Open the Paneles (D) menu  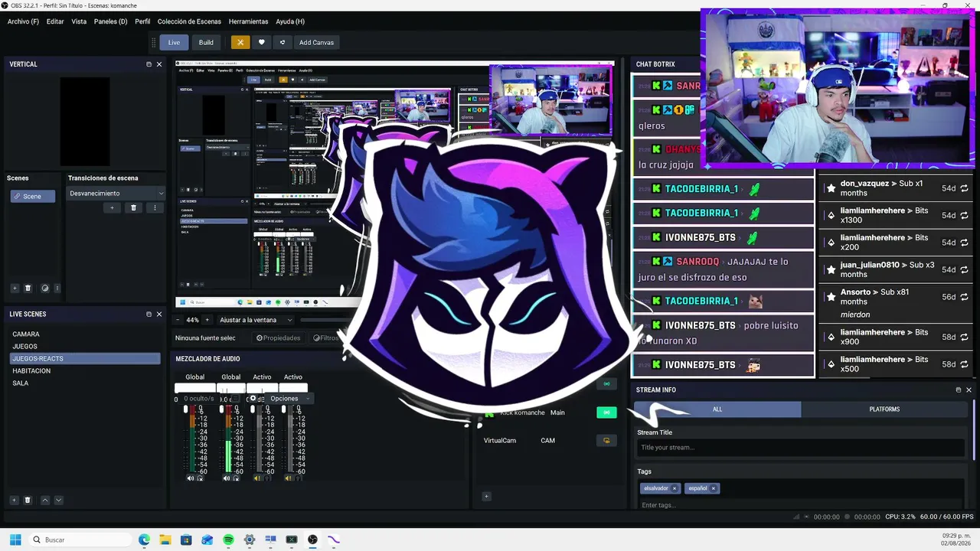tap(111, 21)
